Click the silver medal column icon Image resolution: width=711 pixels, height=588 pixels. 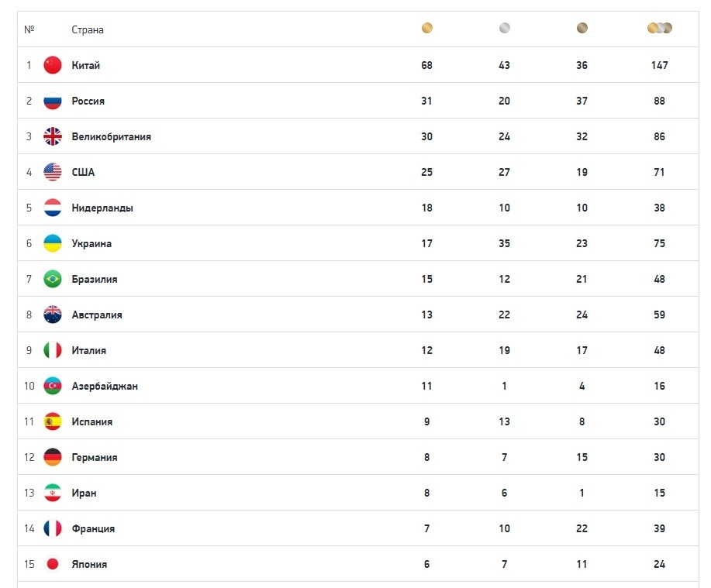click(504, 29)
